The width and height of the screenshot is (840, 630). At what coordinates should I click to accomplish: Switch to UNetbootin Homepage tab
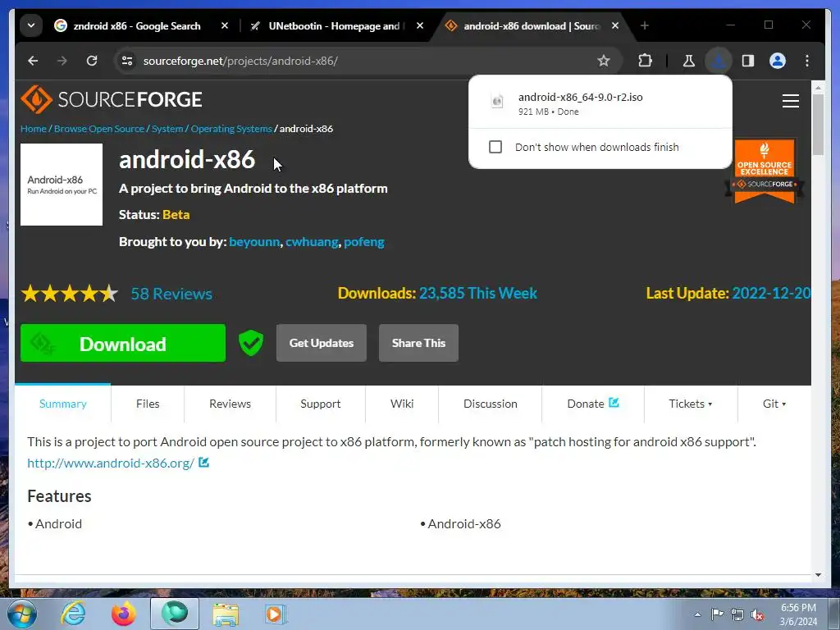tap(336, 25)
